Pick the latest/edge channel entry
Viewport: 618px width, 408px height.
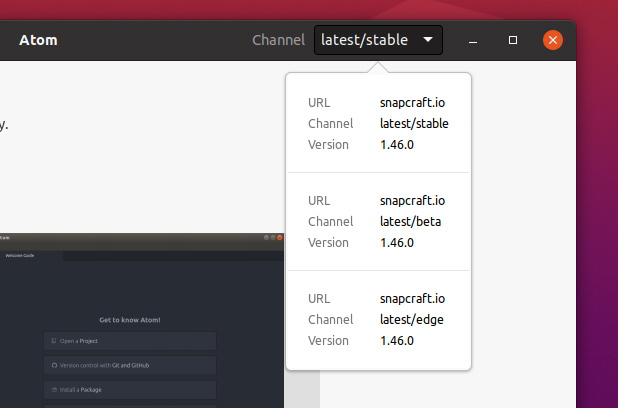[378, 319]
